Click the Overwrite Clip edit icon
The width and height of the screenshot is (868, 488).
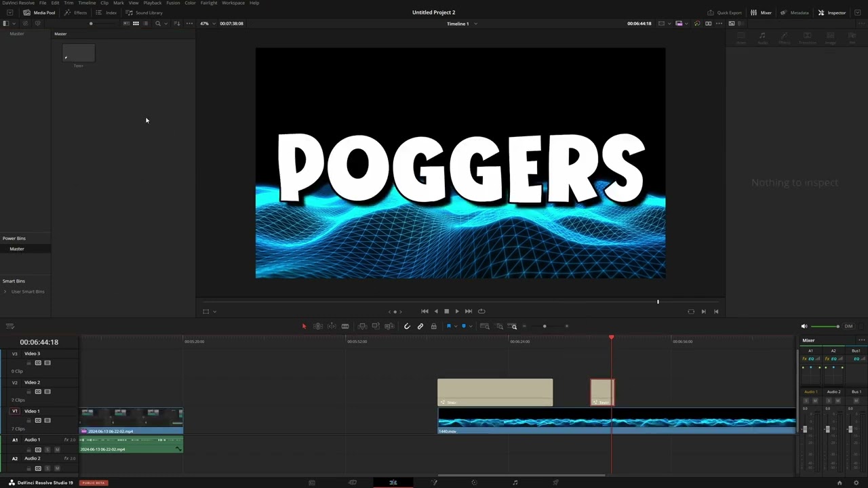376,326
